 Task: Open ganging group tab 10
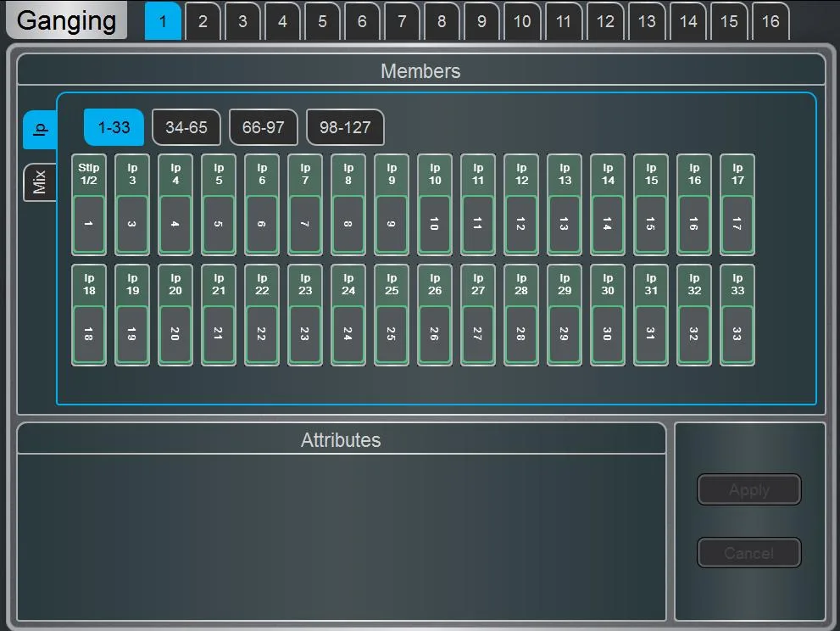522,21
